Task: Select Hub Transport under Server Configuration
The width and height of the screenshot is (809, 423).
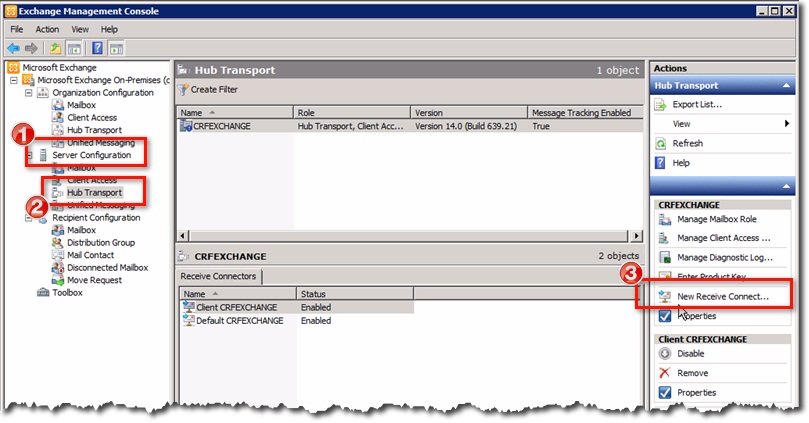Action: [94, 193]
